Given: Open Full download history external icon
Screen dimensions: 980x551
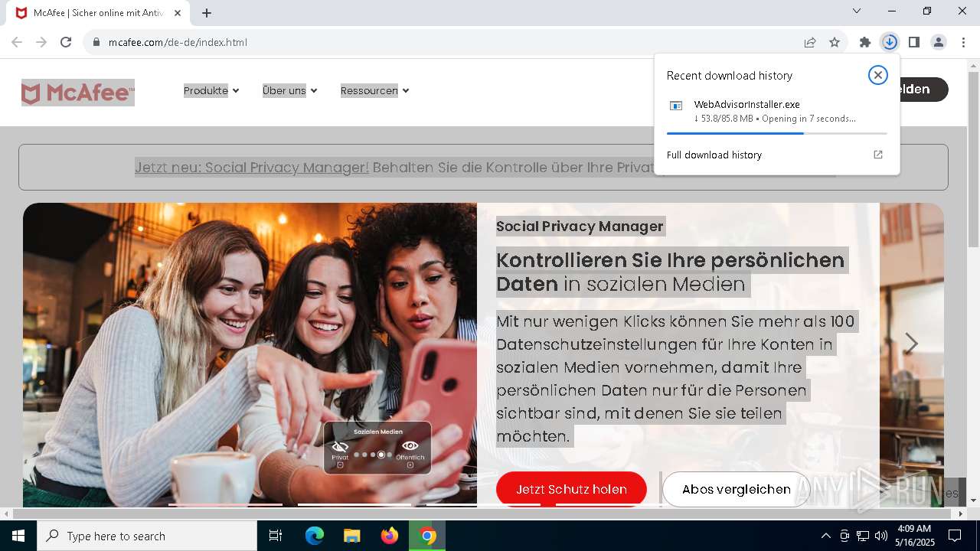Looking at the screenshot, I should tap(878, 155).
